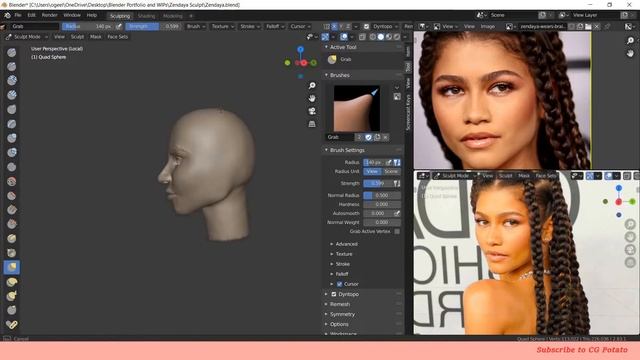Choose rendered viewport shading
The image size is (640, 360).
tap(396, 37)
